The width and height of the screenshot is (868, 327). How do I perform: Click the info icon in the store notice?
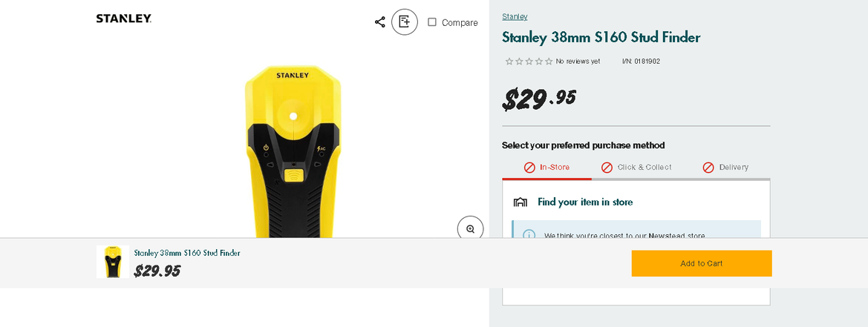pos(529,234)
